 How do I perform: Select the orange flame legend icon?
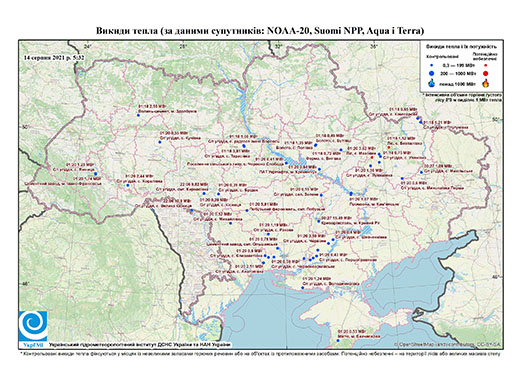point(486,83)
